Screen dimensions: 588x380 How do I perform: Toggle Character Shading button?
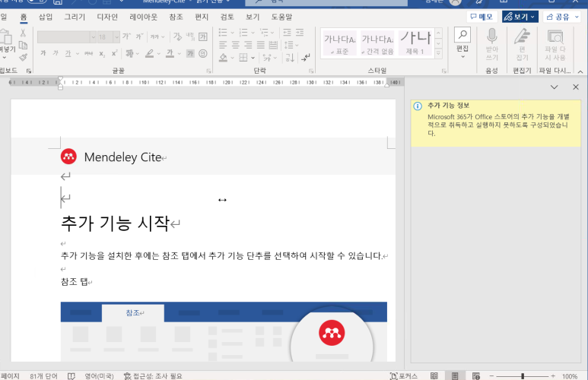pos(190,54)
